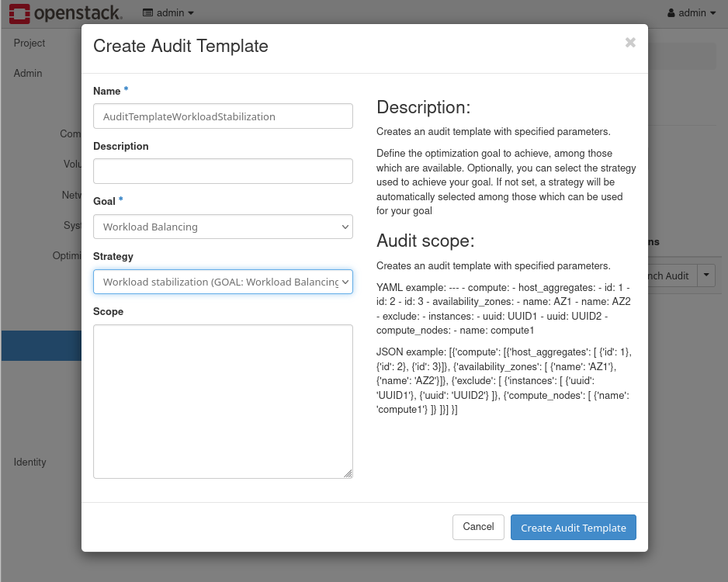Click the user icon beside admin
This screenshot has height=582, width=728.
(671, 13)
